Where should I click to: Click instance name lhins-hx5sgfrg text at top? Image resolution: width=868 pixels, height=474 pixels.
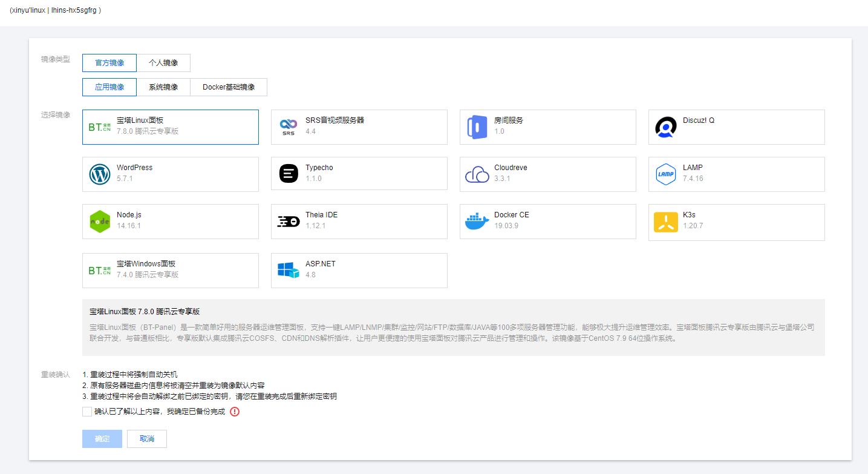click(x=74, y=10)
